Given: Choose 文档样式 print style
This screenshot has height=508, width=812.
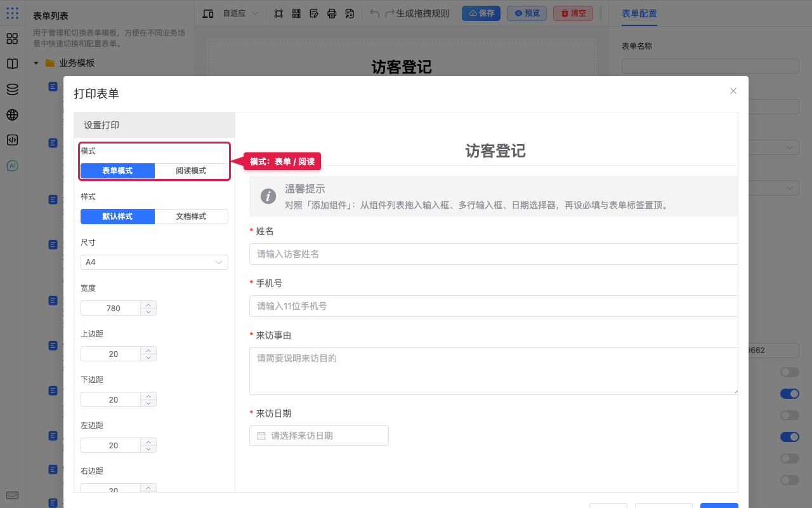Looking at the screenshot, I should pyautogui.click(x=191, y=217).
